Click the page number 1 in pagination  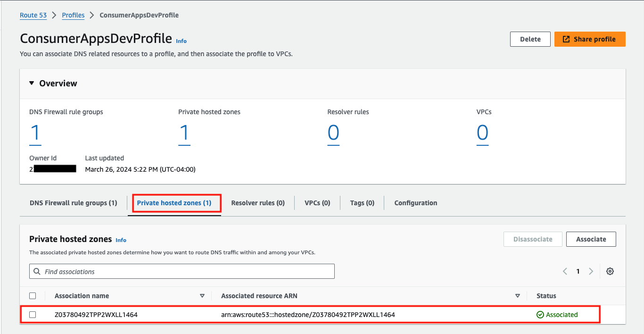578,271
